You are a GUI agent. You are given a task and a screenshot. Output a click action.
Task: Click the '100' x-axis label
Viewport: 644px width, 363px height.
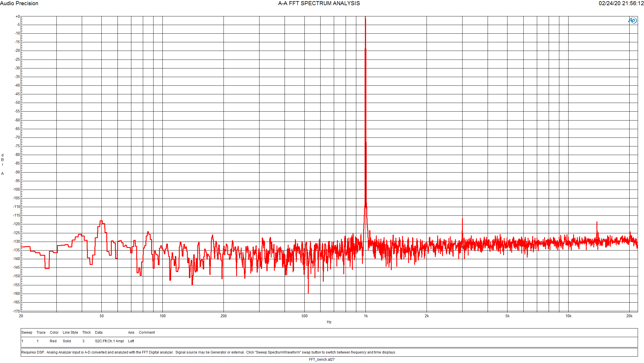[163, 316]
